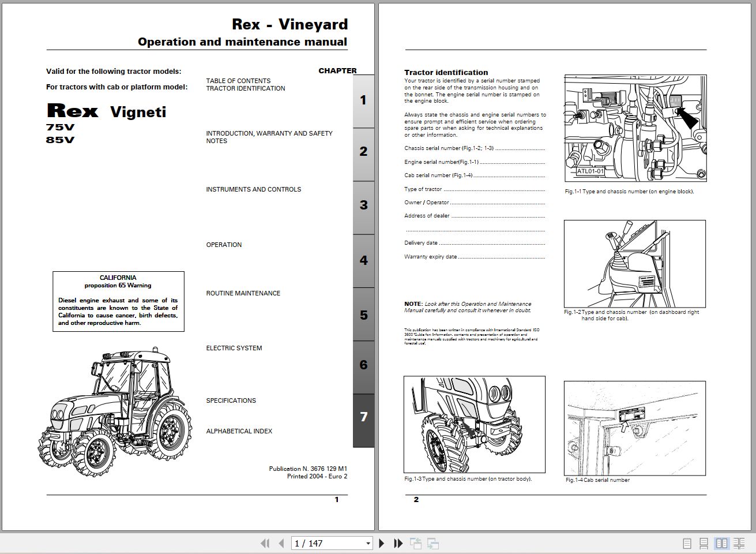The width and height of the screenshot is (756, 554).
Task: Go to the next page
Action: click(381, 543)
